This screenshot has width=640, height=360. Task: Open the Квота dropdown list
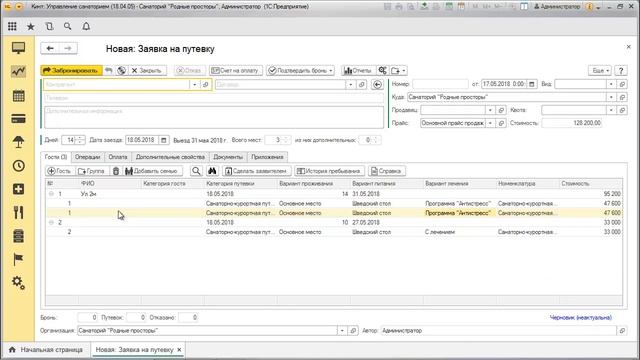[x=611, y=110]
